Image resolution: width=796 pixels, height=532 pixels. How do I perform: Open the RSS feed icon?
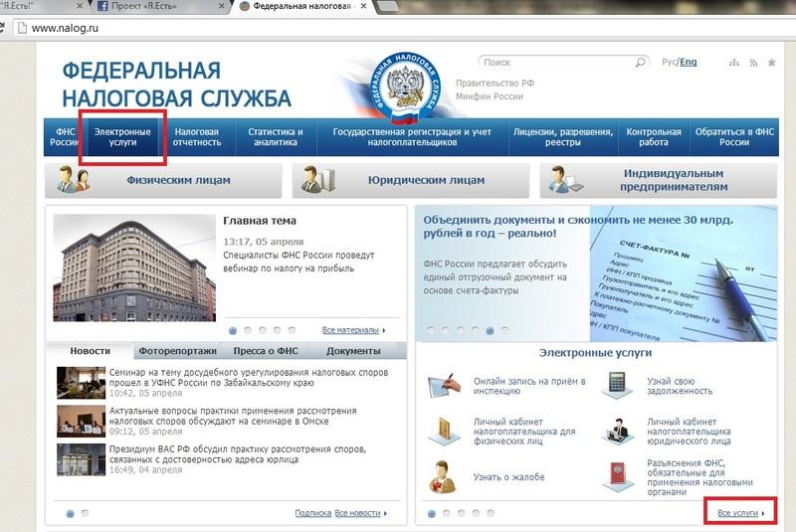(752, 63)
